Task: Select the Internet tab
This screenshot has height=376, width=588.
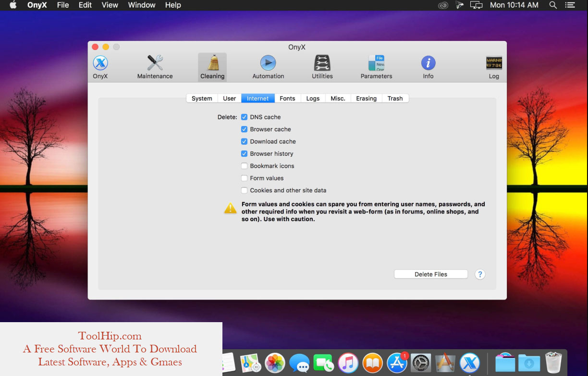Action: tap(258, 98)
